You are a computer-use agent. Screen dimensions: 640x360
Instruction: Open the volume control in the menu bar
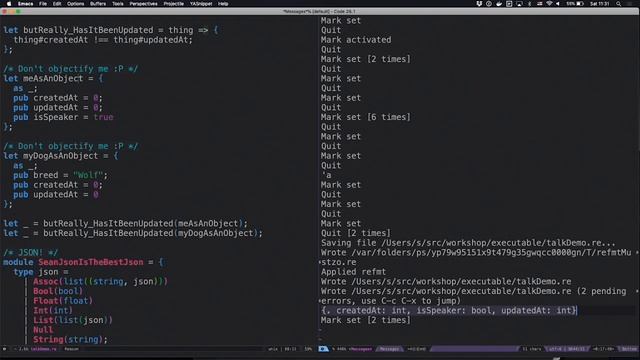click(x=558, y=4)
